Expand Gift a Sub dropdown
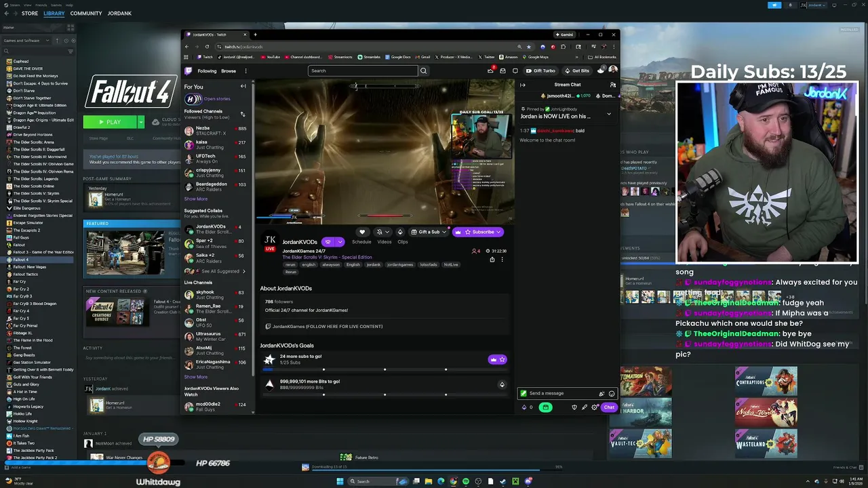 click(444, 232)
